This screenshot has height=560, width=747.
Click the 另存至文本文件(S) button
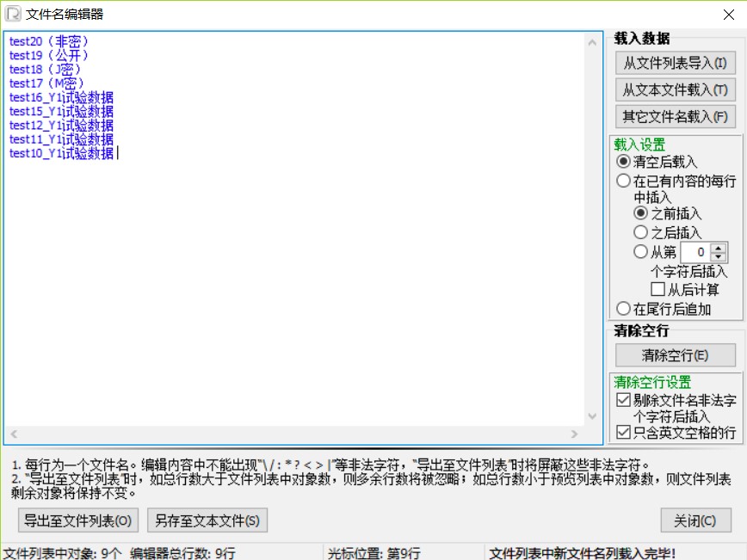(207, 520)
